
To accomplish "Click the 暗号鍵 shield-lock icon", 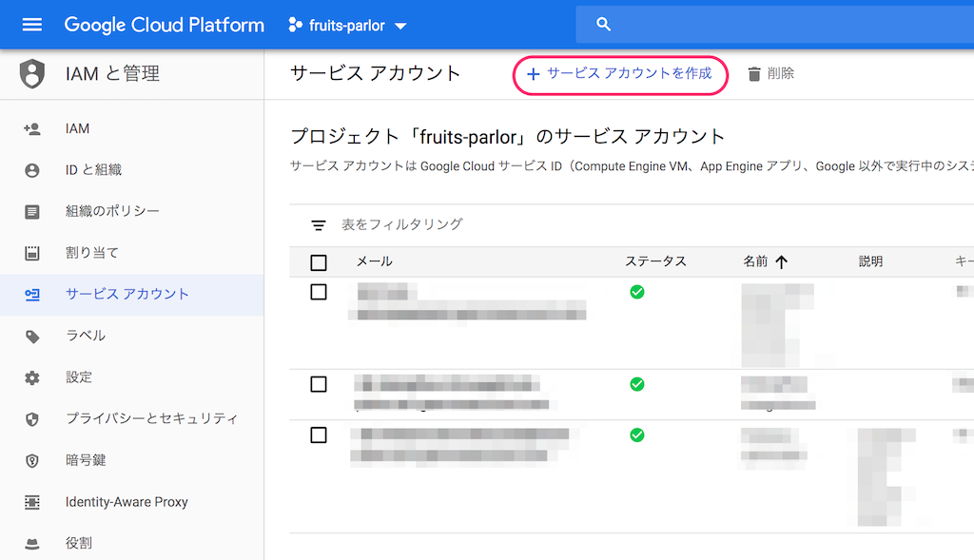I will (x=32, y=461).
